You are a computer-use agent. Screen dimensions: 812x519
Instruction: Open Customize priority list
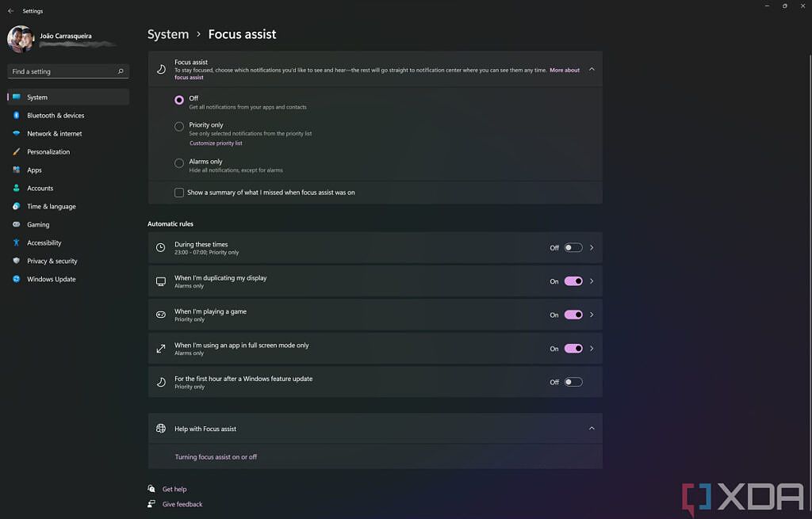click(216, 143)
